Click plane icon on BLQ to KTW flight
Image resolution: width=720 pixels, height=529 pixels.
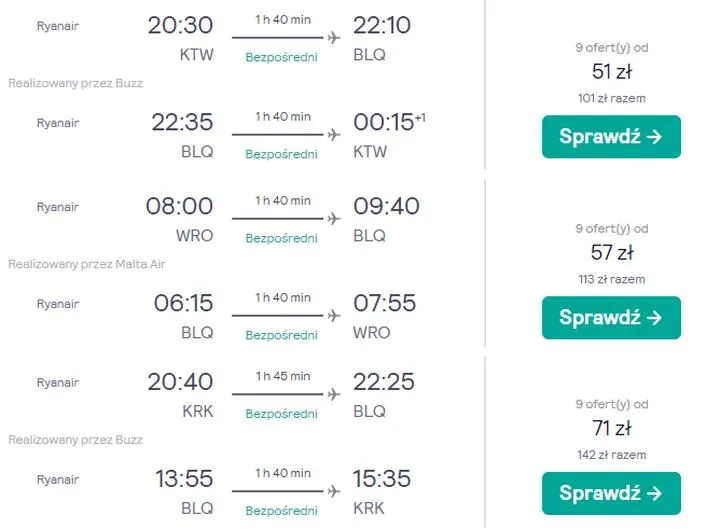pos(333,134)
